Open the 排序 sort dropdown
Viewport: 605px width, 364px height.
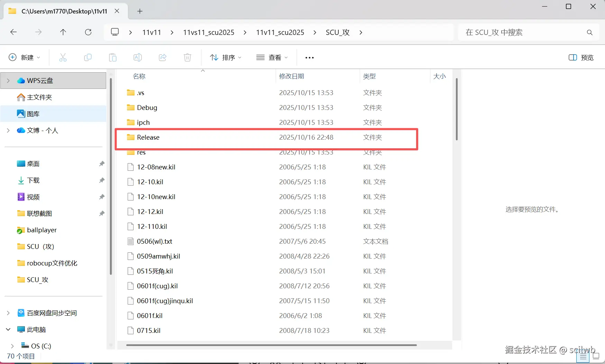point(226,57)
